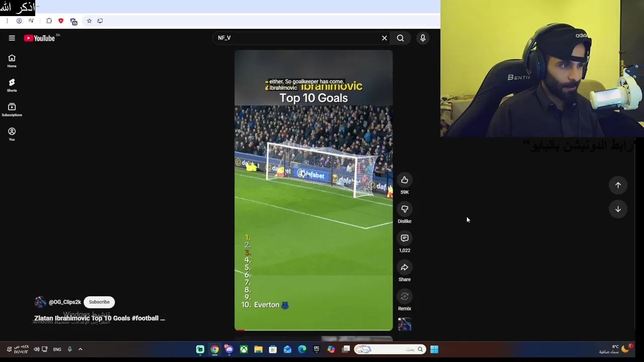Go to YouTube home via the logo
644x362 pixels.
[39, 38]
